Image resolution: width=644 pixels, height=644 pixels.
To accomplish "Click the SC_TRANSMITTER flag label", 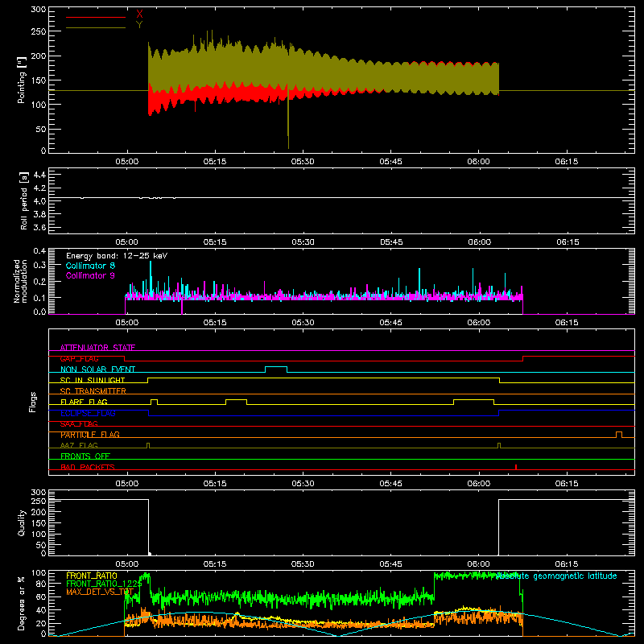I will (93, 391).
